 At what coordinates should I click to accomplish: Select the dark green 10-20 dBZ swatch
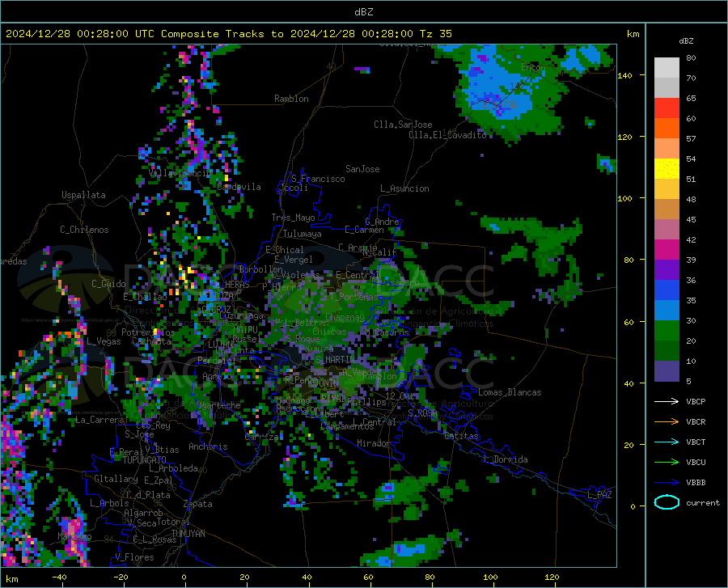(667, 351)
